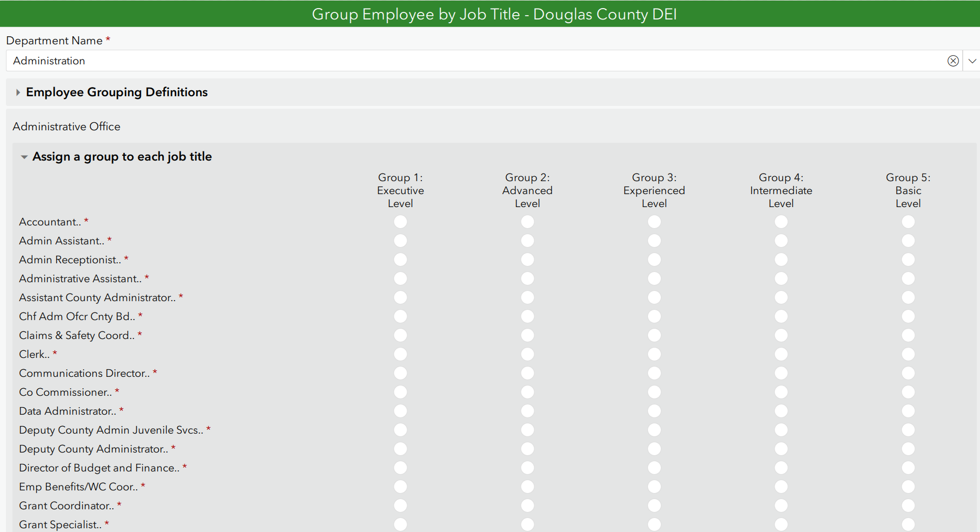The width and height of the screenshot is (980, 532).
Task: Mark Administrative Assistant as Group 2 Advanced
Action: tap(527, 278)
